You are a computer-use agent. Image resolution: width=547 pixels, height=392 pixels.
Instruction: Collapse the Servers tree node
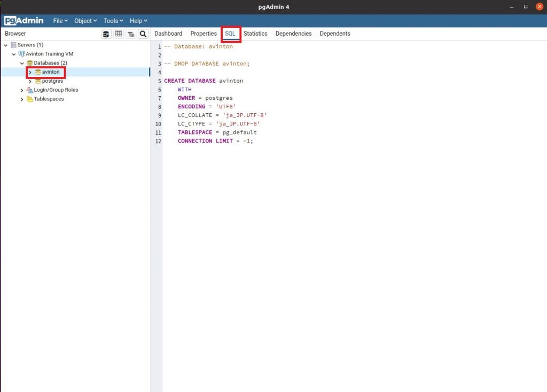6,45
